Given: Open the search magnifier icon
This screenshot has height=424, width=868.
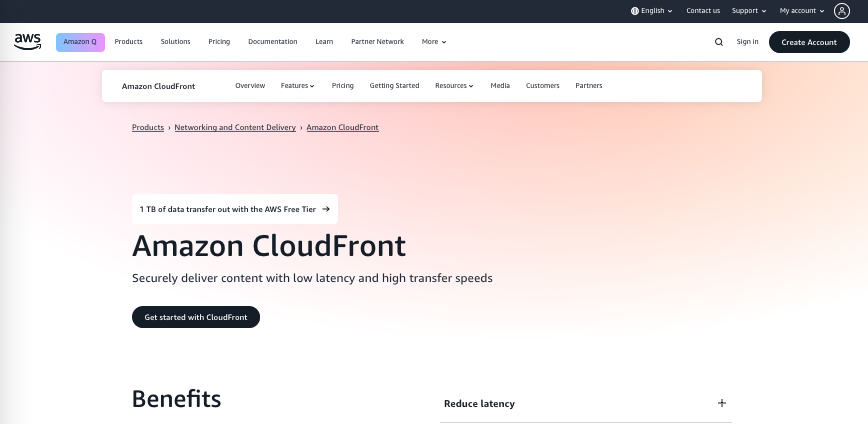Looking at the screenshot, I should coord(719,42).
